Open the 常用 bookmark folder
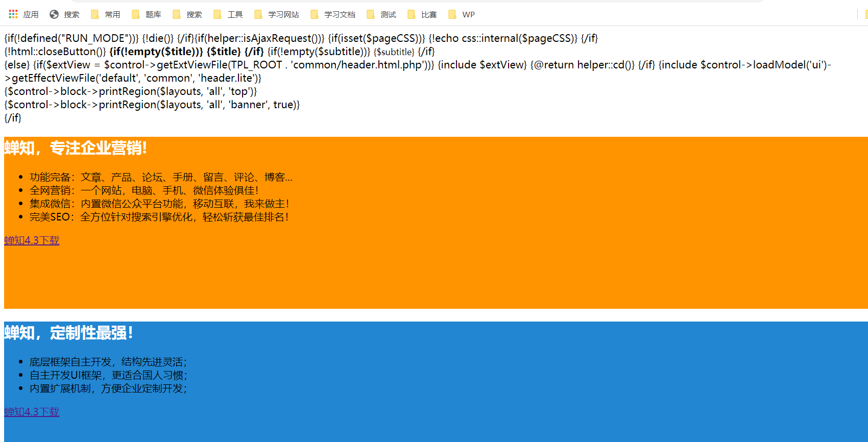The image size is (868, 442). [x=106, y=14]
